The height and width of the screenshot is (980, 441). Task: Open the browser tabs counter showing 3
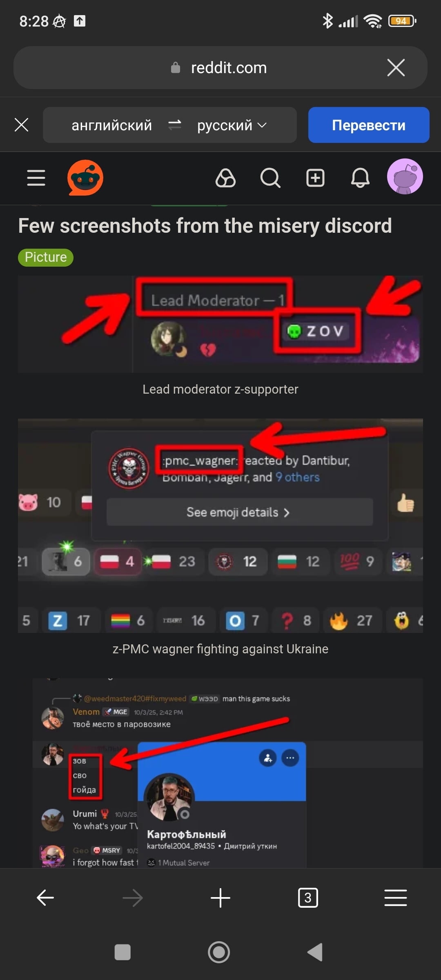pos(308,898)
